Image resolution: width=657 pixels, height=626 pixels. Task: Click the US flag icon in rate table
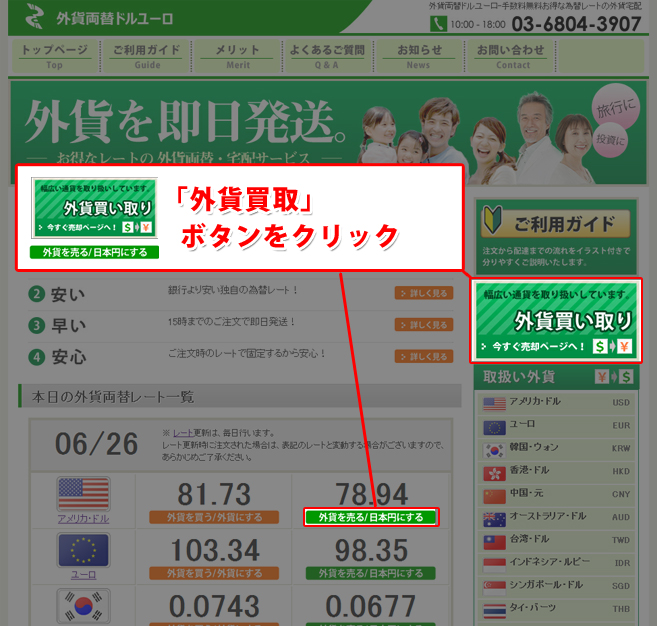[x=83, y=494]
